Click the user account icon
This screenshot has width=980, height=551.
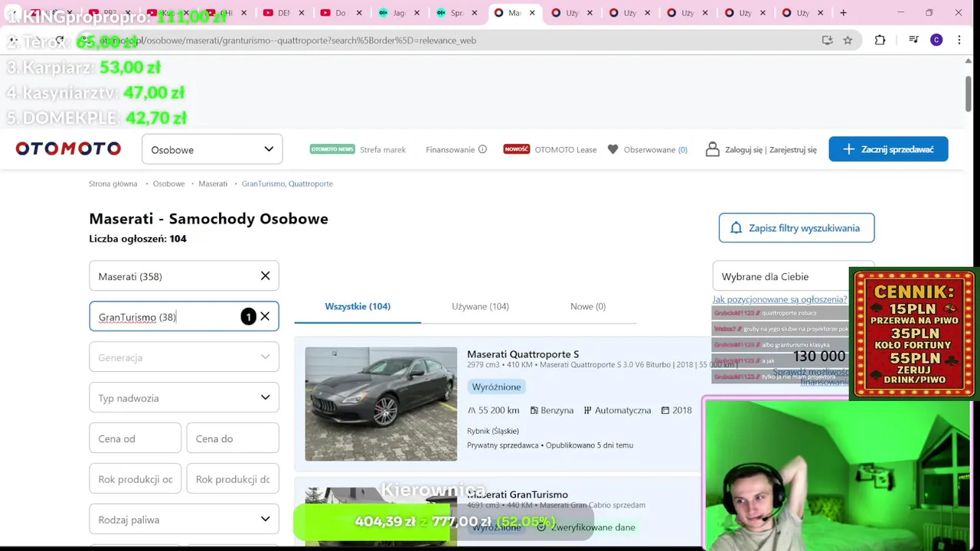[712, 149]
